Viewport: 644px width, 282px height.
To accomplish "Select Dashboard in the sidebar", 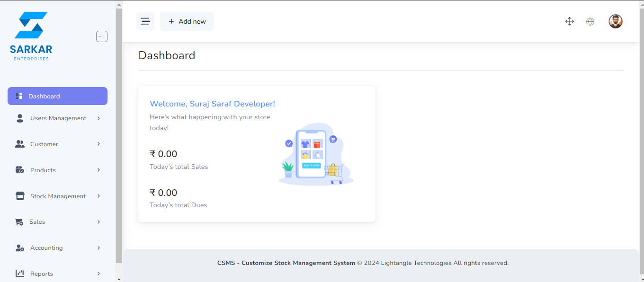I will [57, 96].
